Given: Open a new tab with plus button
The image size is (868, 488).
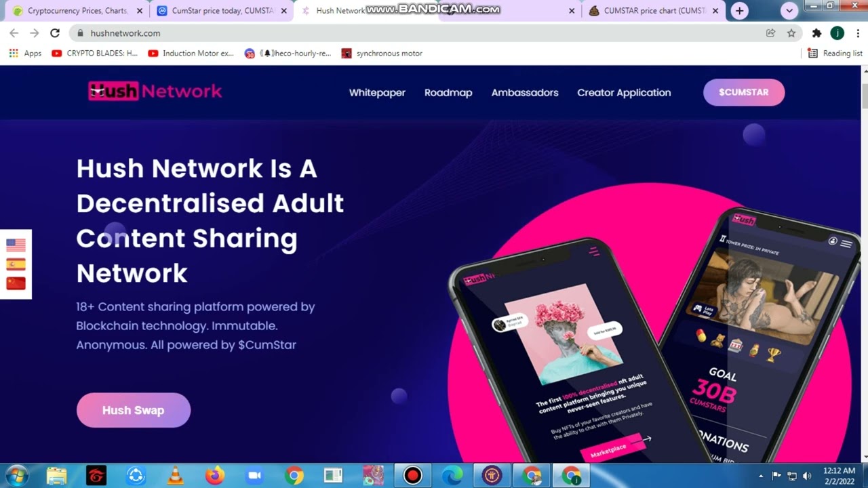Looking at the screenshot, I should (x=739, y=11).
